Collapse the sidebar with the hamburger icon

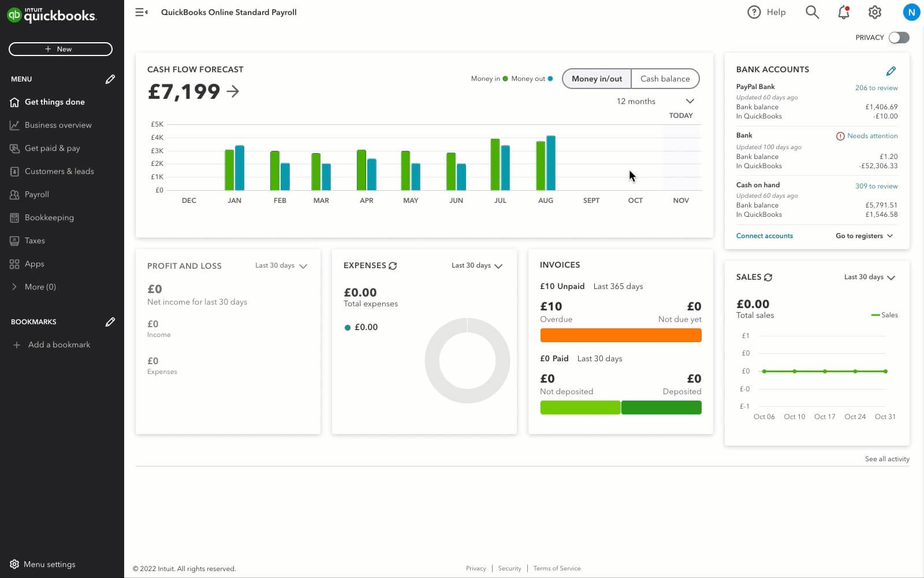pos(141,12)
